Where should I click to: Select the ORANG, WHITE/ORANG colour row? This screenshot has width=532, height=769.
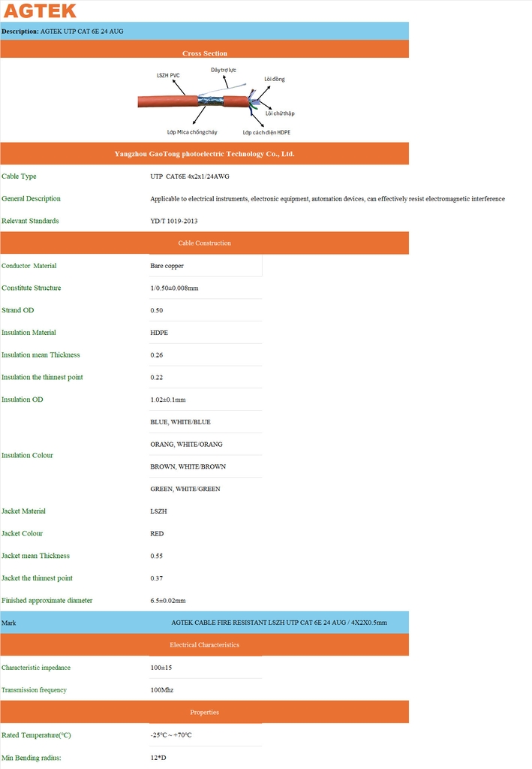[x=186, y=445]
